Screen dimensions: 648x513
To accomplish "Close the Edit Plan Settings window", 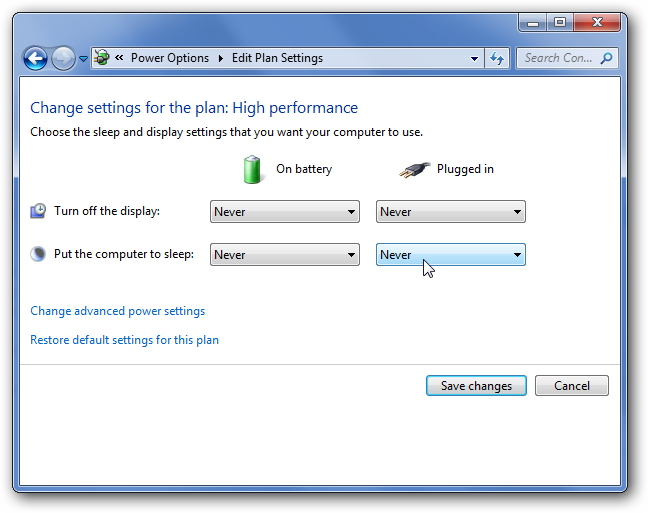I will (x=597, y=22).
